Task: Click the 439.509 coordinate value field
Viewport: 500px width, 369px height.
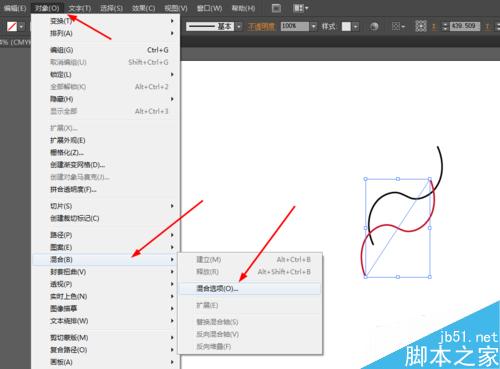Action: click(x=465, y=26)
